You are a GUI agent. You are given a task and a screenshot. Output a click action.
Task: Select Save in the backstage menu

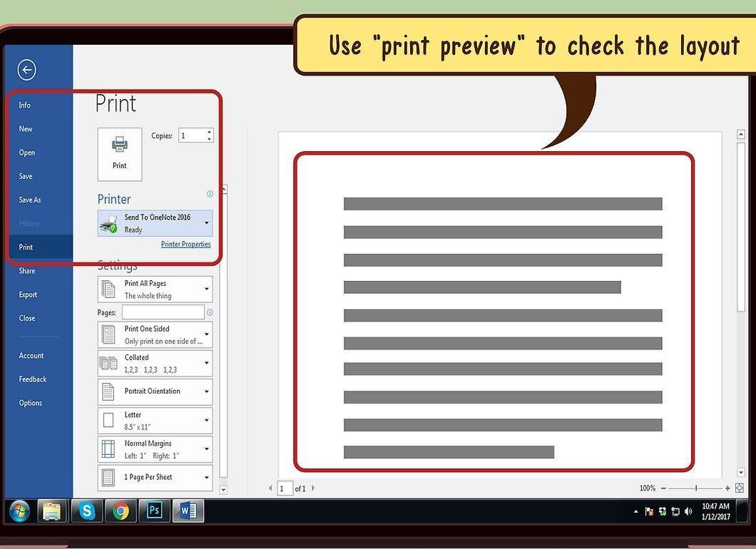tap(26, 176)
